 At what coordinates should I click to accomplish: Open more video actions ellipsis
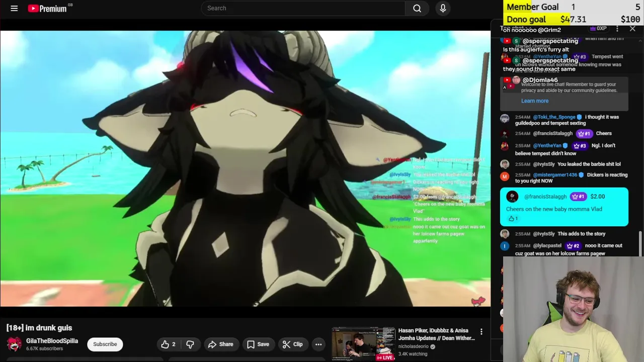click(x=318, y=344)
